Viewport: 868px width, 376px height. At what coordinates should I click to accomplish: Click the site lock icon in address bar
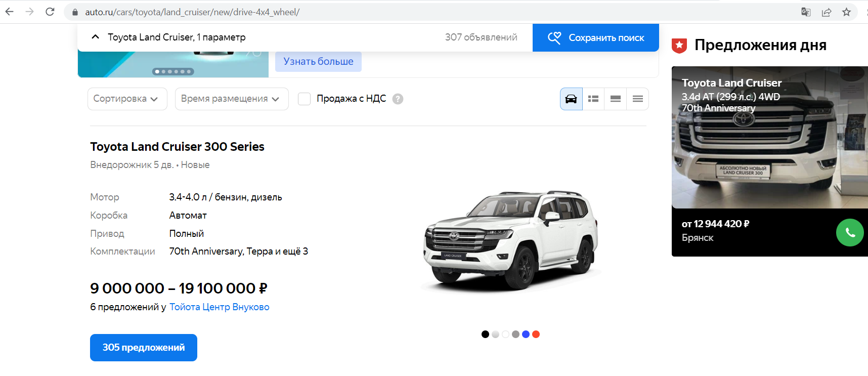[x=75, y=12]
